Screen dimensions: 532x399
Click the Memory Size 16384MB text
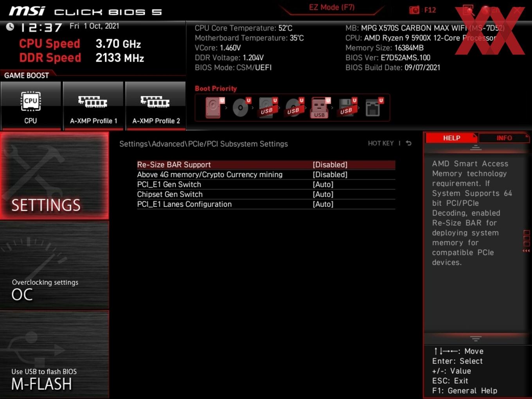[385, 48]
